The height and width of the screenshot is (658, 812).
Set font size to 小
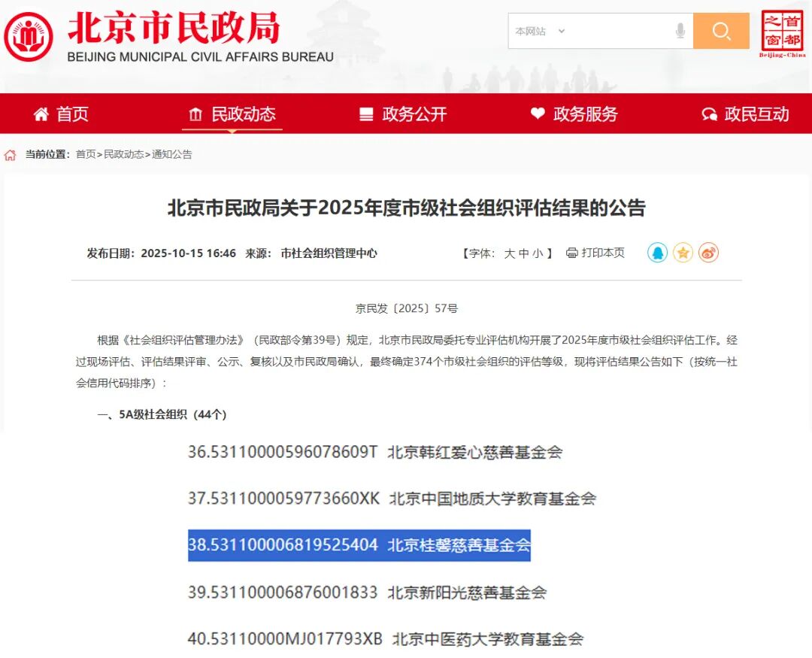coord(540,253)
